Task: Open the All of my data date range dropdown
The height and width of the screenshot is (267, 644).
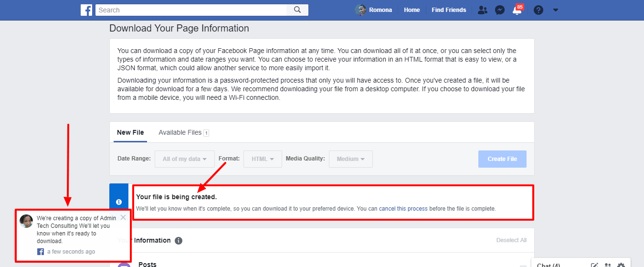Action: tap(185, 159)
